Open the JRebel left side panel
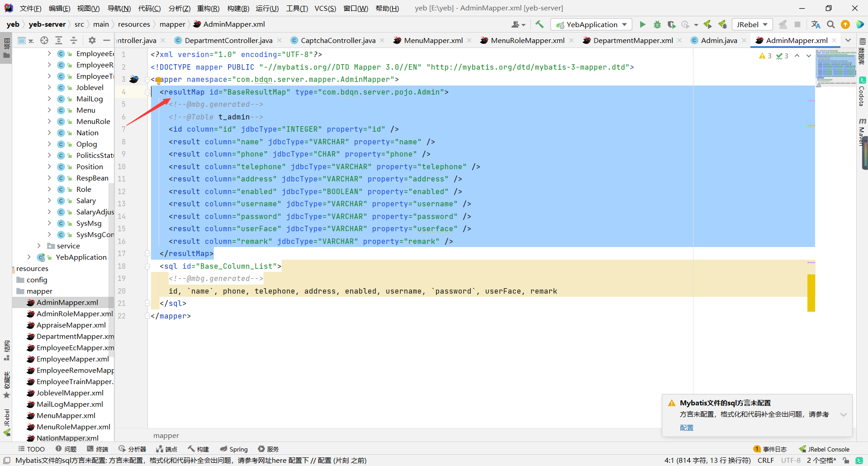This screenshot has width=868, height=466. coord(7,422)
